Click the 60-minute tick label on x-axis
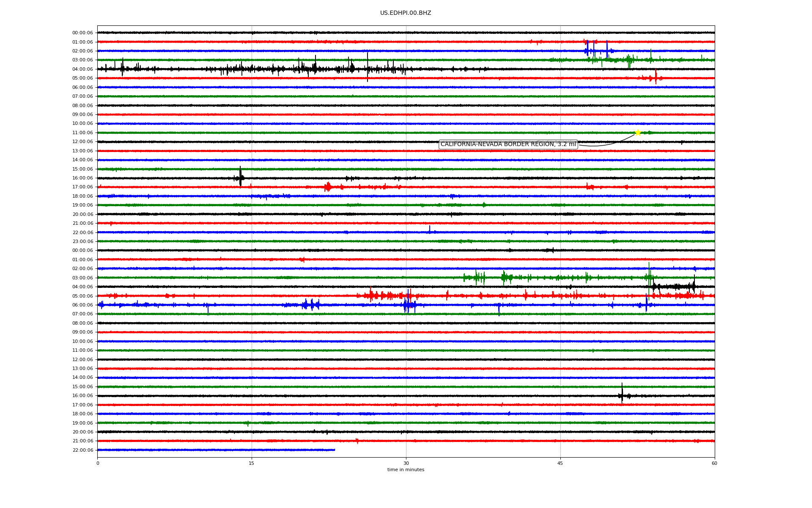 pos(714,463)
